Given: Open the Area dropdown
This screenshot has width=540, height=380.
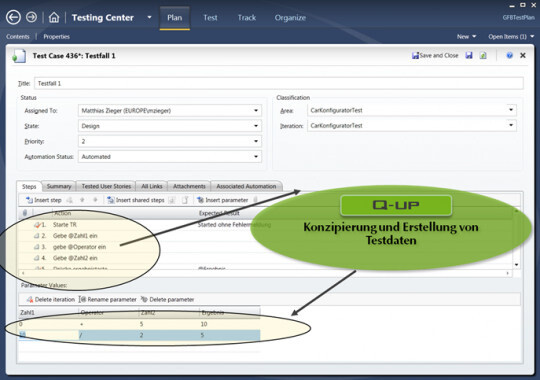Looking at the screenshot, I should click(511, 110).
